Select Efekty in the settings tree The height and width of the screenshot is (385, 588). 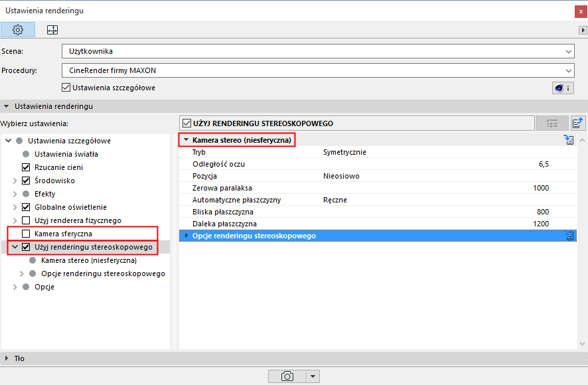click(45, 194)
